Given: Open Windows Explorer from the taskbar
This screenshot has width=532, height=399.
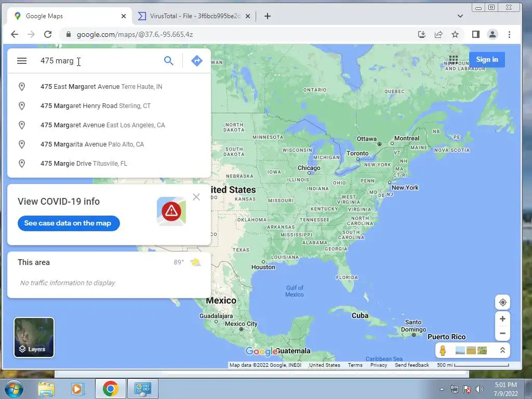Looking at the screenshot, I should click(x=46, y=389).
